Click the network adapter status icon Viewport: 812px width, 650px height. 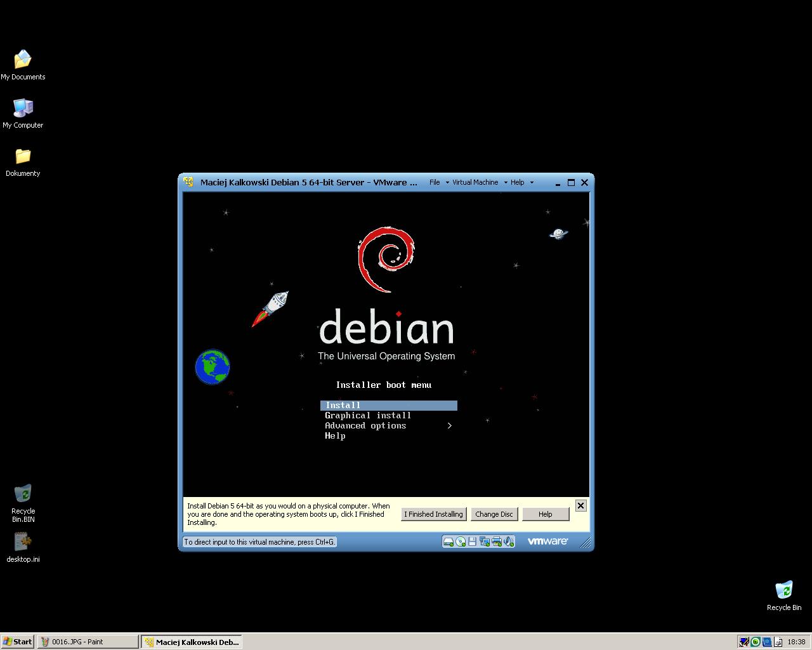485,541
